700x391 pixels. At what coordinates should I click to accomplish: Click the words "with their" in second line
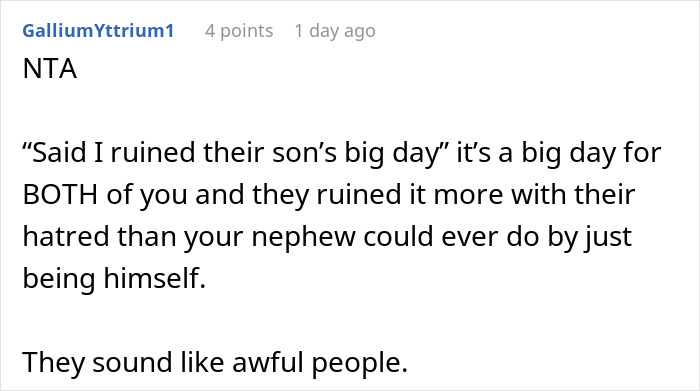point(572,195)
